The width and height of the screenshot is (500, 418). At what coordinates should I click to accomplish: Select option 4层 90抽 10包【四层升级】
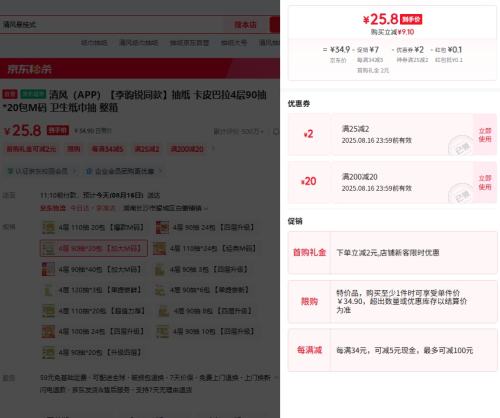pyautogui.click(x=206, y=332)
